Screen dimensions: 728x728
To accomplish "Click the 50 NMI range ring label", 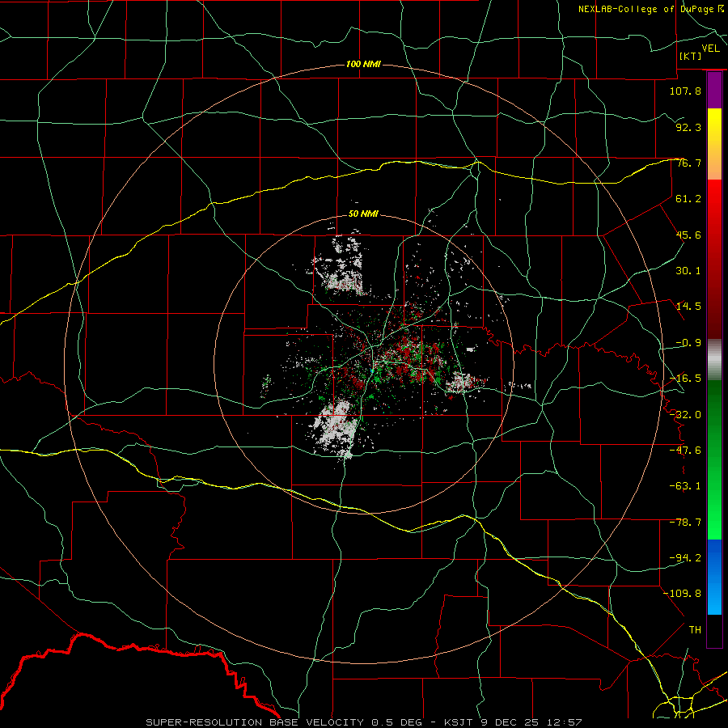I will point(363,214).
